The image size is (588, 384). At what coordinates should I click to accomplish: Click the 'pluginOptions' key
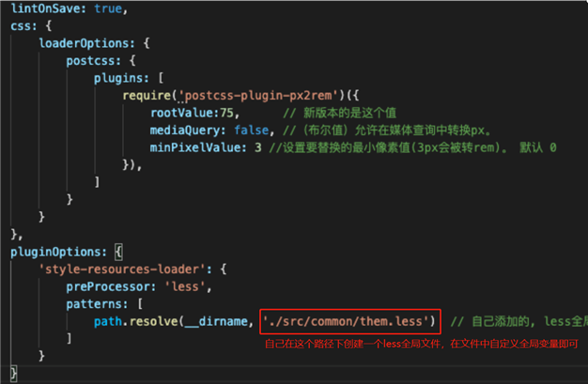click(55, 252)
